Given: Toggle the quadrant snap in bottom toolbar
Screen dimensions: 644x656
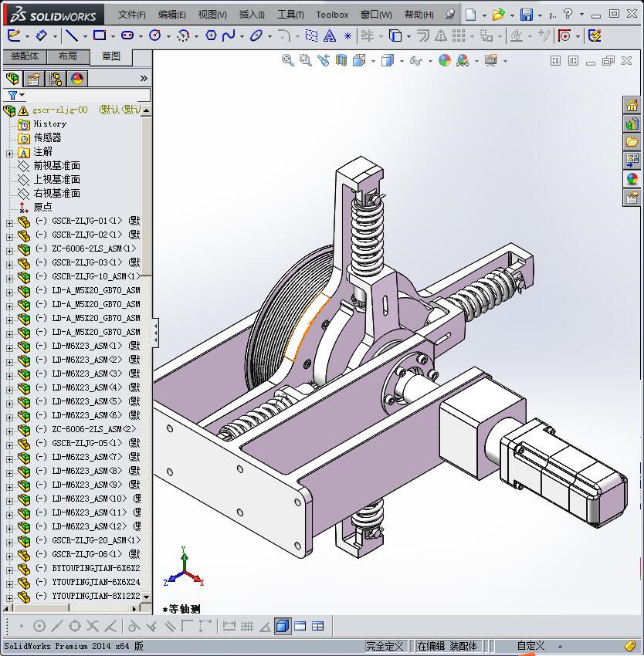Looking at the screenshot, I should [75, 627].
